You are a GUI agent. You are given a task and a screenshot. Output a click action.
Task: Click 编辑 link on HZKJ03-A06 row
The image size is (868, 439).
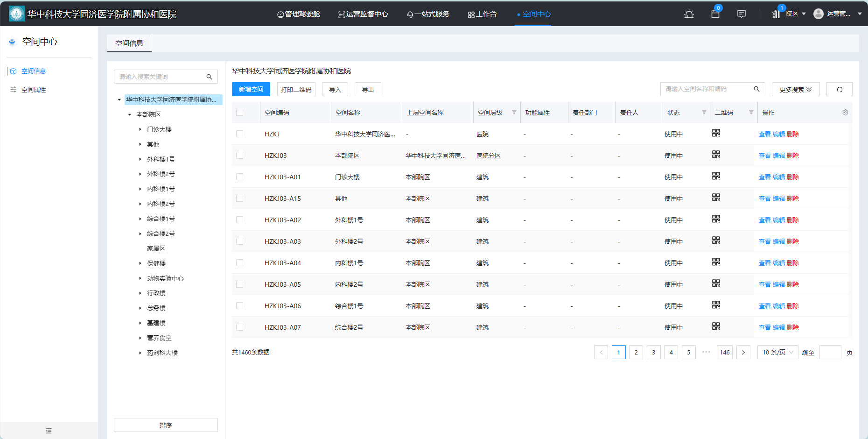pyautogui.click(x=778, y=305)
